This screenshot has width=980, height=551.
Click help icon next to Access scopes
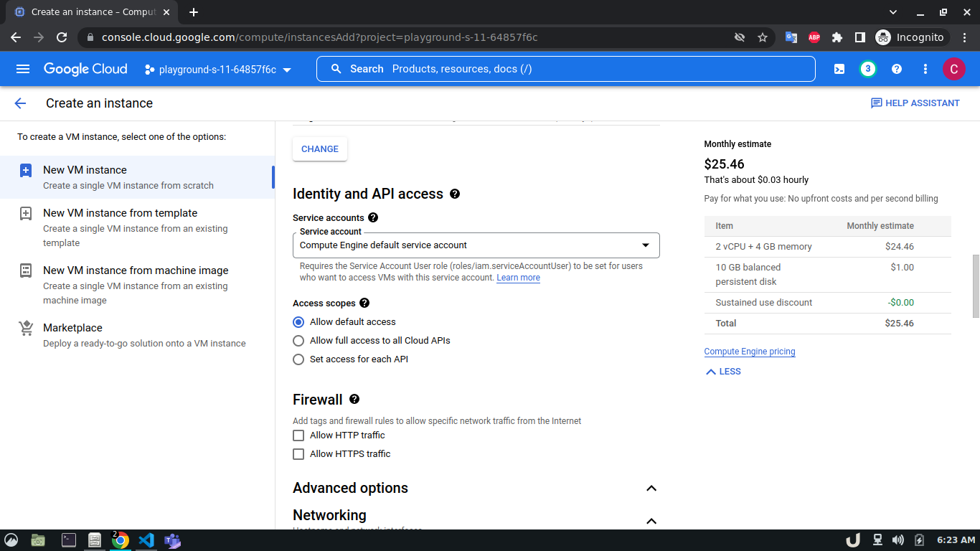pyautogui.click(x=364, y=303)
